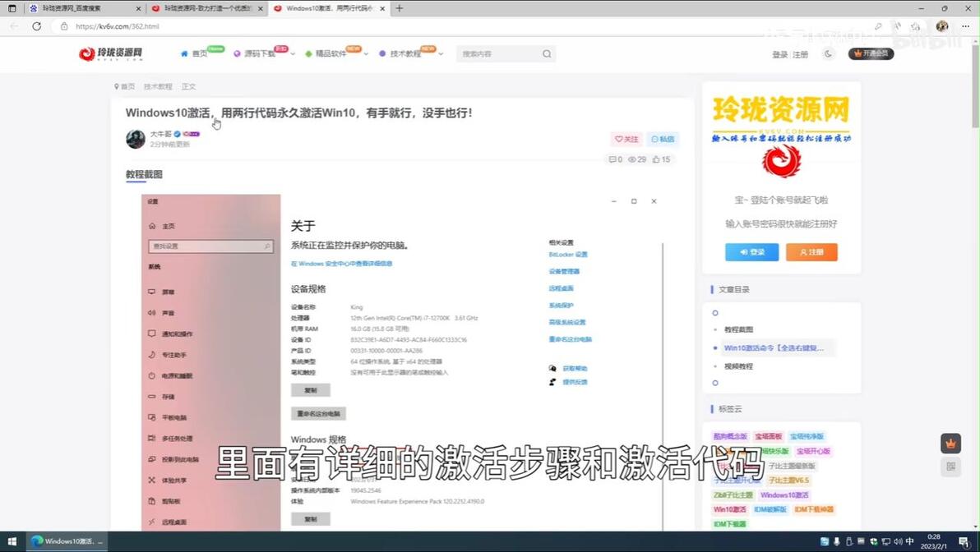Screen dimensions: 980x552
Task: Click the 私信 message button
Action: click(663, 140)
